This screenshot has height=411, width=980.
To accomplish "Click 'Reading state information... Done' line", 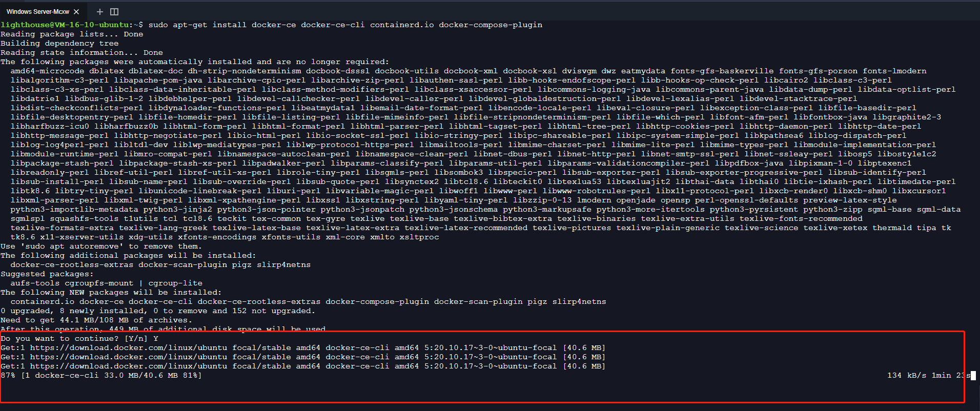I will click(x=81, y=52).
